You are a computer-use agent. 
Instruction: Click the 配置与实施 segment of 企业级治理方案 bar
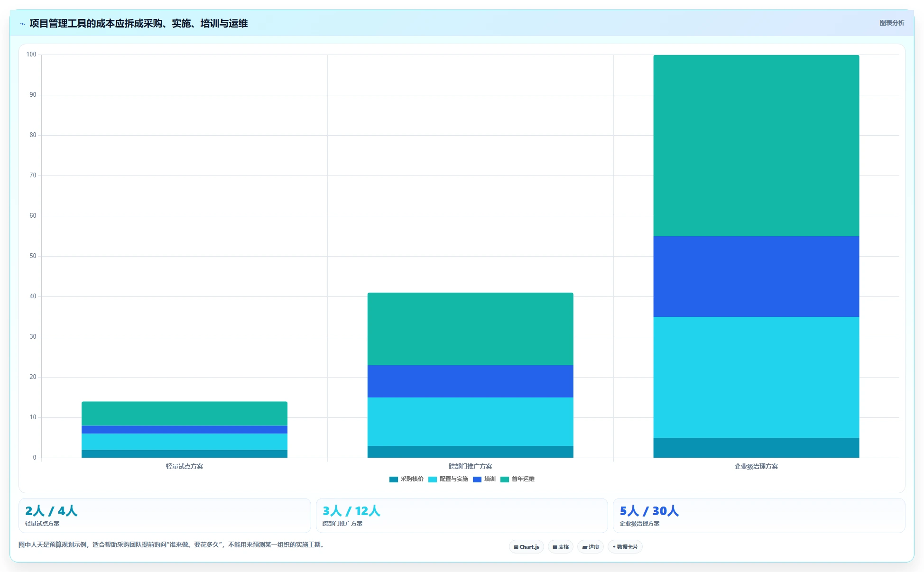[x=756, y=377]
